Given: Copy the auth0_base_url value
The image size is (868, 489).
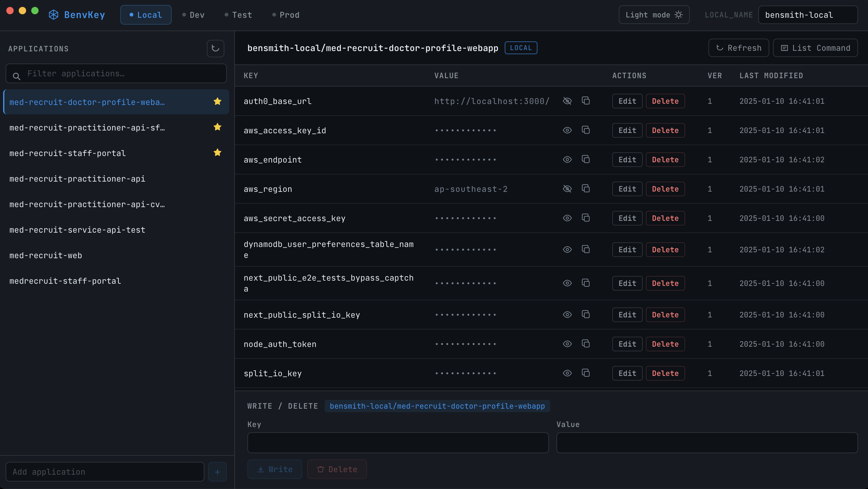Looking at the screenshot, I should (586, 101).
